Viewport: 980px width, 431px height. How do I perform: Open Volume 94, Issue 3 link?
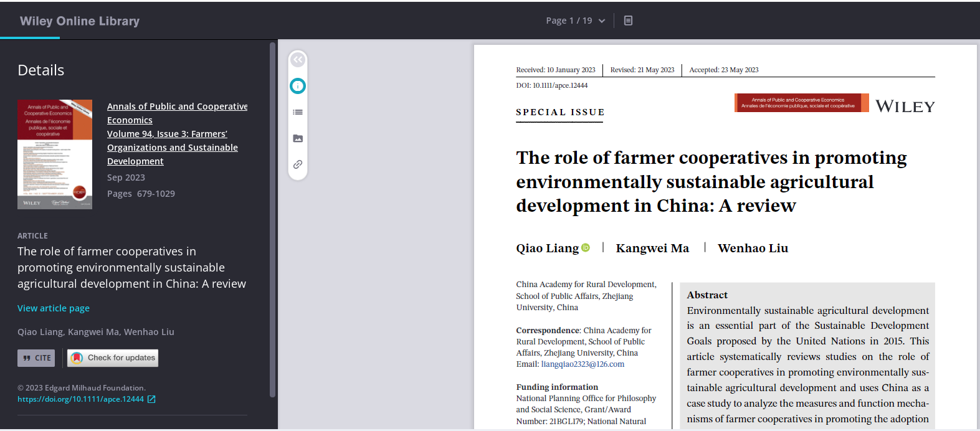(173, 148)
